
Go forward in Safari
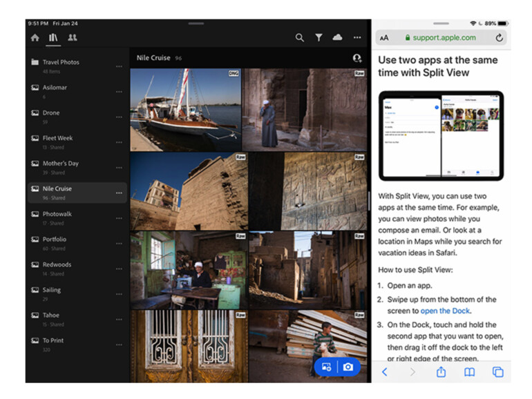coord(412,372)
